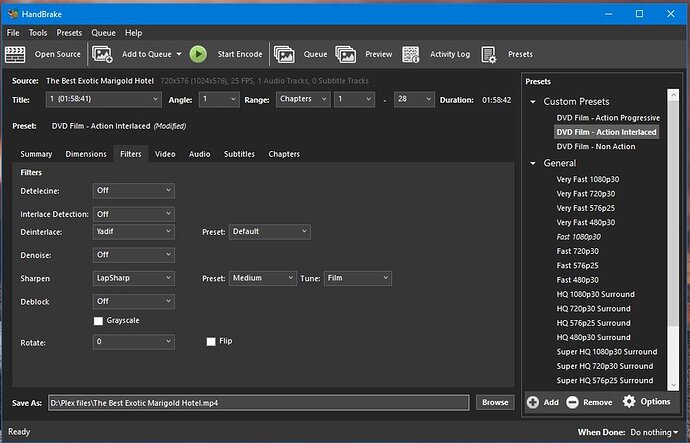Open the Tools menu
Image resolution: width=690 pixels, height=443 pixels.
[x=38, y=33]
